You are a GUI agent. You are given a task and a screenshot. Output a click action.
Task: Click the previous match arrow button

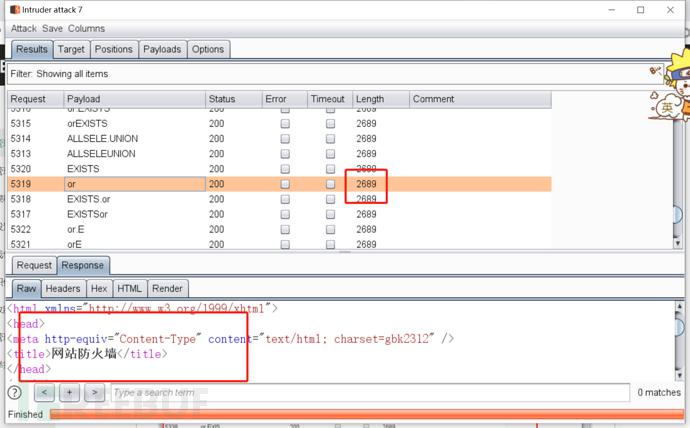(44, 392)
